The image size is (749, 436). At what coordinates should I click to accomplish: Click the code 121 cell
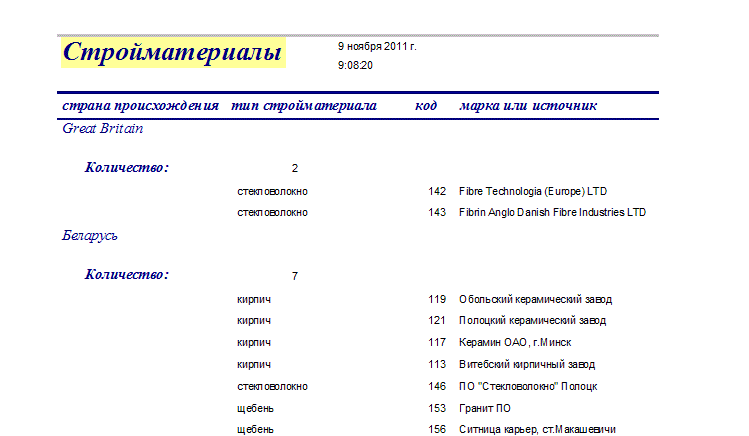pyautogui.click(x=436, y=321)
